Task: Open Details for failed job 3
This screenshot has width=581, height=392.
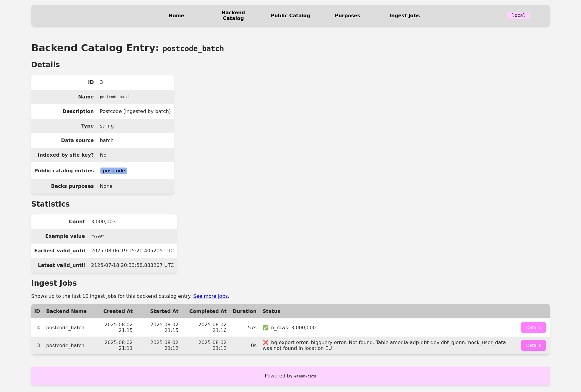Action: 533,345
